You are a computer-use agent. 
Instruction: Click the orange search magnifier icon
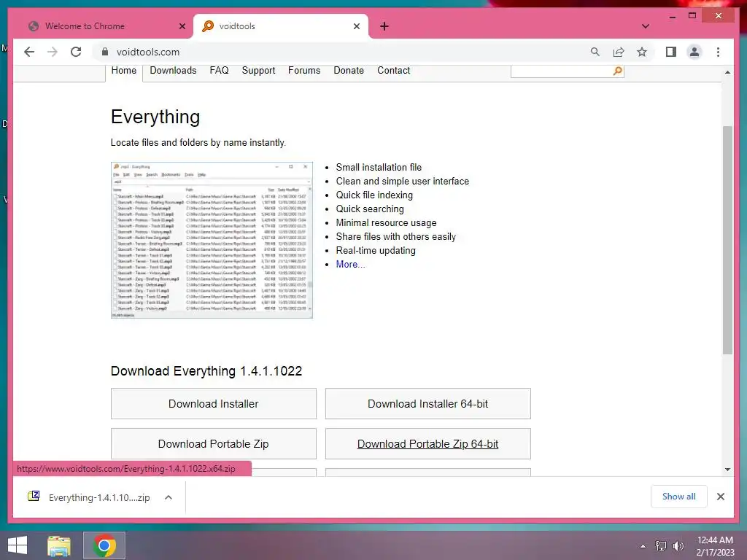(x=617, y=71)
